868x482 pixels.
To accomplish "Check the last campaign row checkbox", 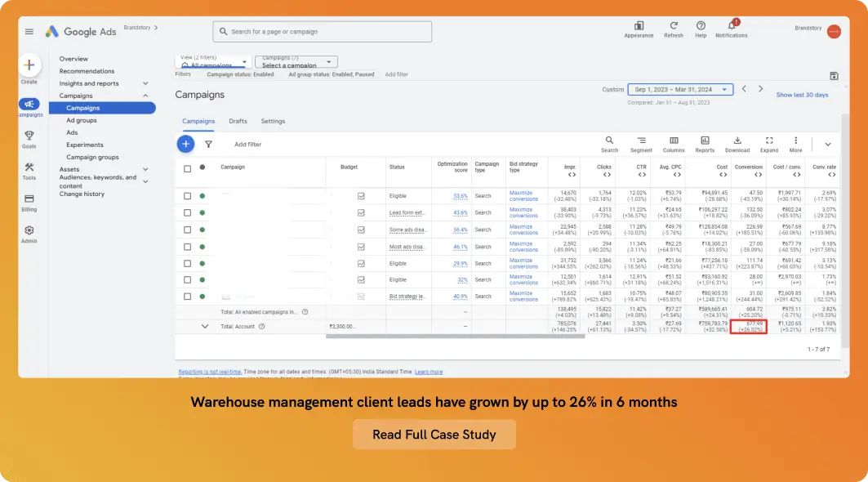I will (x=188, y=297).
